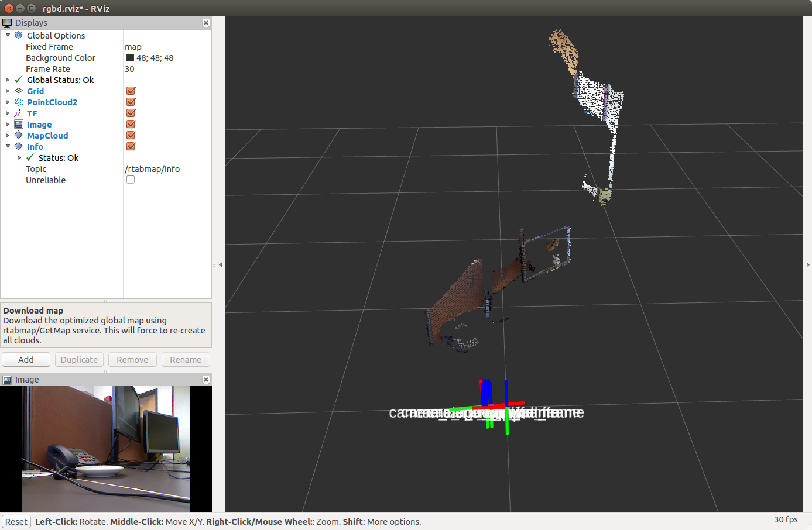
Task: Collapse the Info tree node
Action: (8, 146)
